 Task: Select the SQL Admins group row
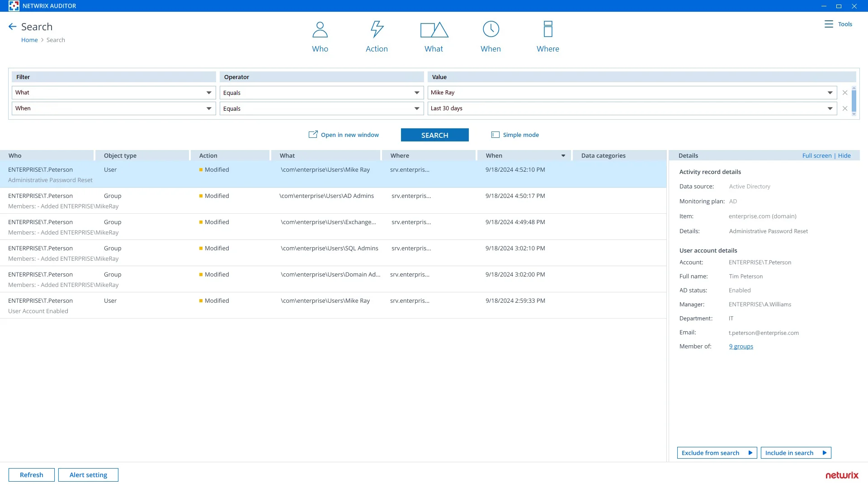pos(333,253)
